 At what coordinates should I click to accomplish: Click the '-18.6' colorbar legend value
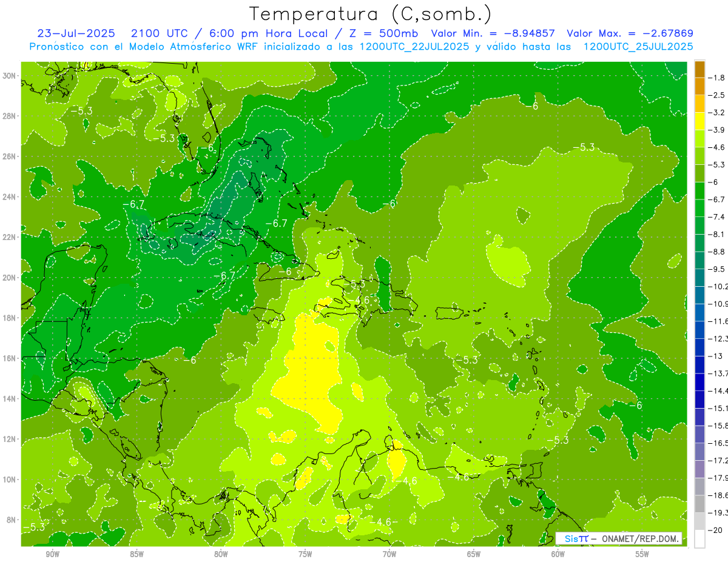718,495
